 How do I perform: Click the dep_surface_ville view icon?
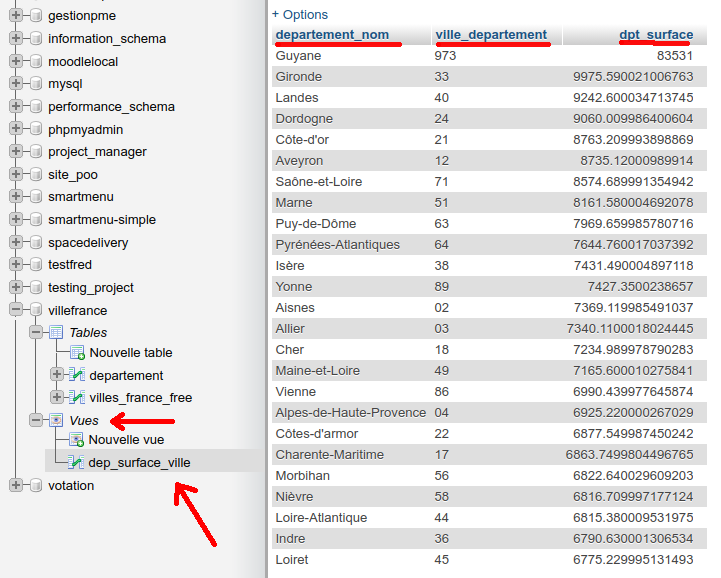coord(77,462)
